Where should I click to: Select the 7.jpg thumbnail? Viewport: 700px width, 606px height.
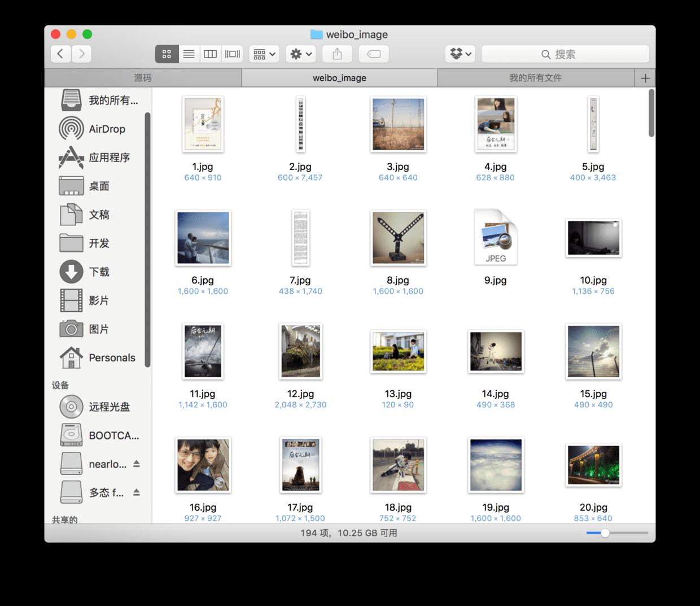coord(300,238)
